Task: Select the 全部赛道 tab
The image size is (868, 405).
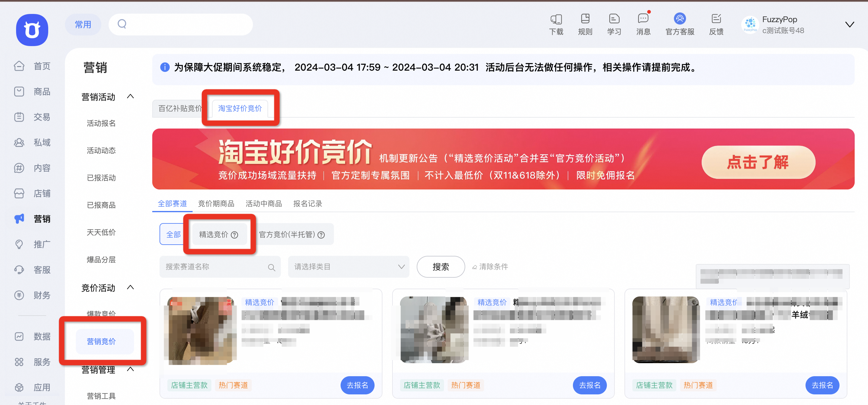Action: [172, 203]
